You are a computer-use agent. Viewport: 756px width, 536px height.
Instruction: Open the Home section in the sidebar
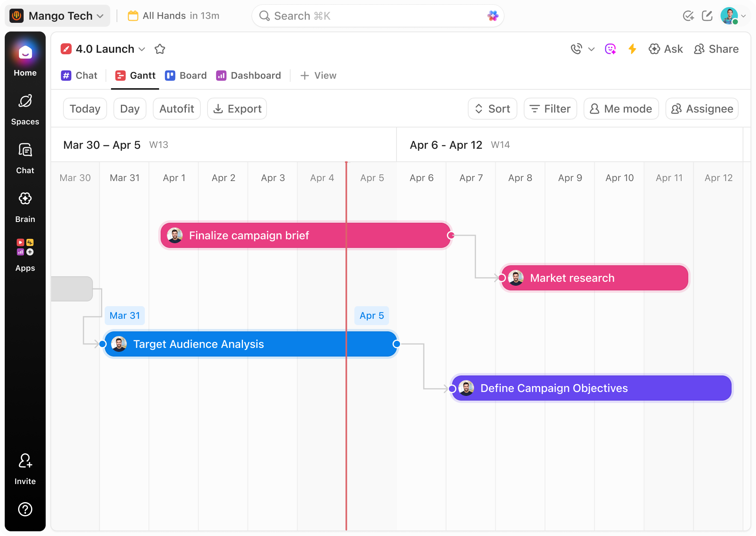tap(25, 59)
